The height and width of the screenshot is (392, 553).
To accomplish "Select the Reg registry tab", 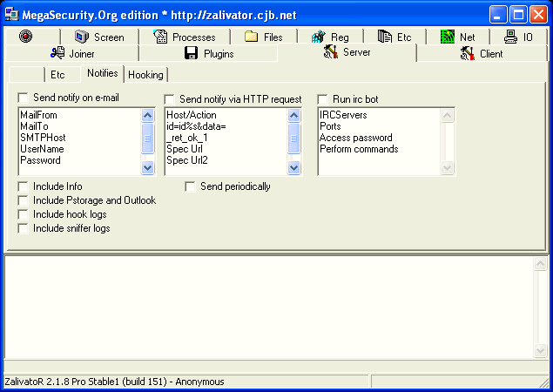I will coord(330,37).
